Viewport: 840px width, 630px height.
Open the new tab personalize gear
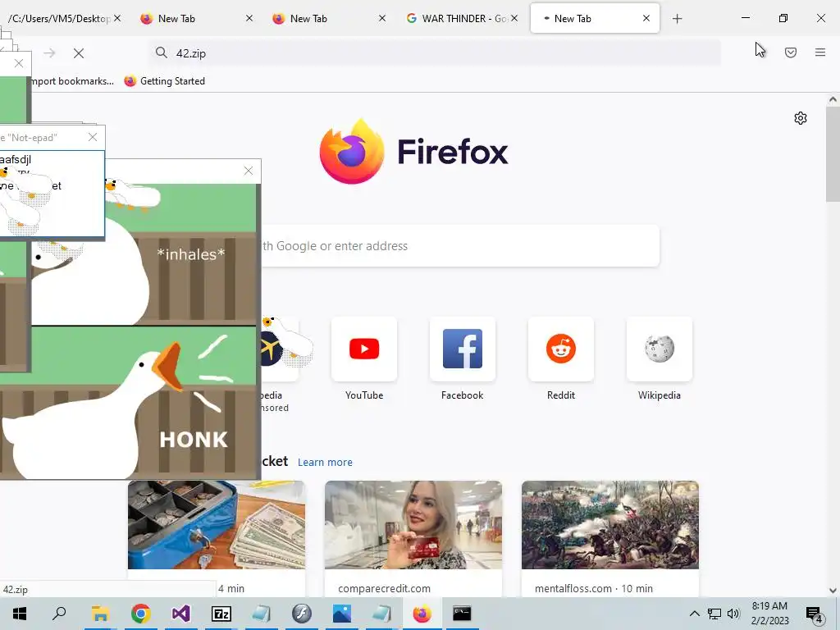801,118
